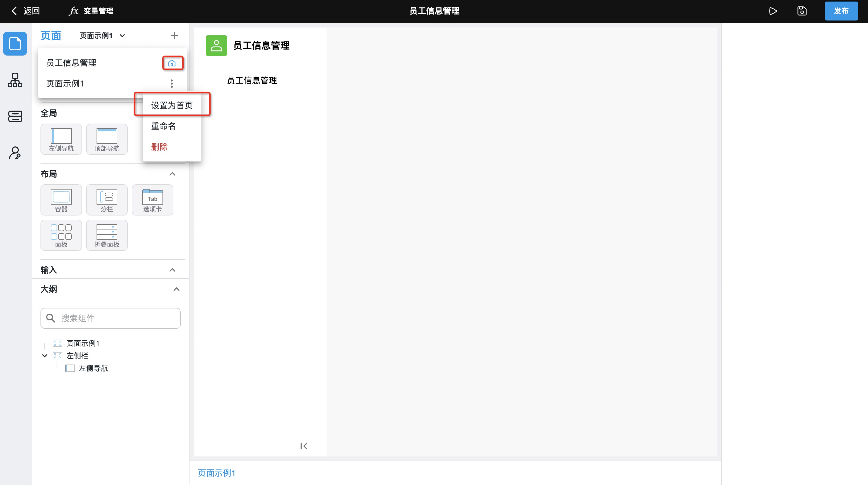This screenshot has width=868, height=485.
Task: Open the 页面示例1 page dropdown
Action: pyautogui.click(x=103, y=36)
